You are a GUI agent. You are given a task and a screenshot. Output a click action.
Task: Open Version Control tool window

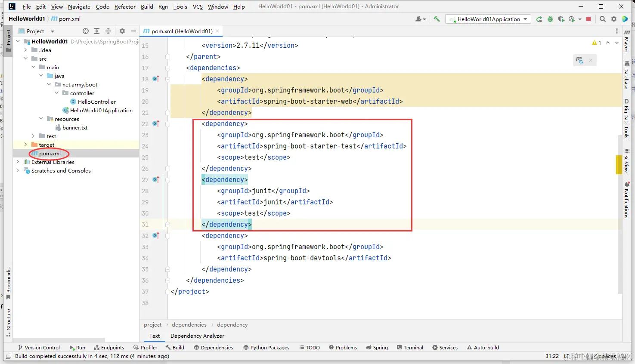(x=39, y=348)
